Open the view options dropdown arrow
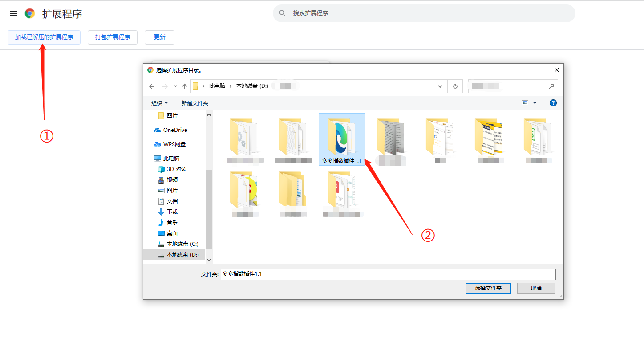644x359 pixels. point(535,103)
